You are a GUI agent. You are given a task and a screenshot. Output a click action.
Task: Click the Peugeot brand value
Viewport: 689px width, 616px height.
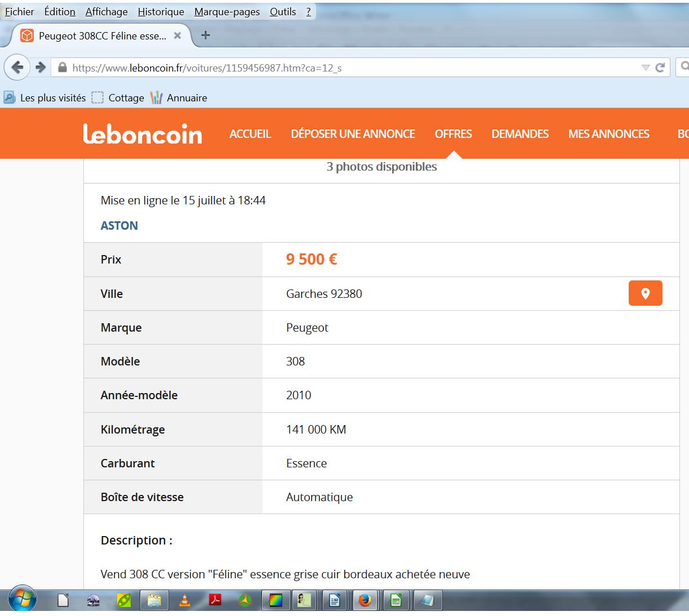pyautogui.click(x=307, y=328)
